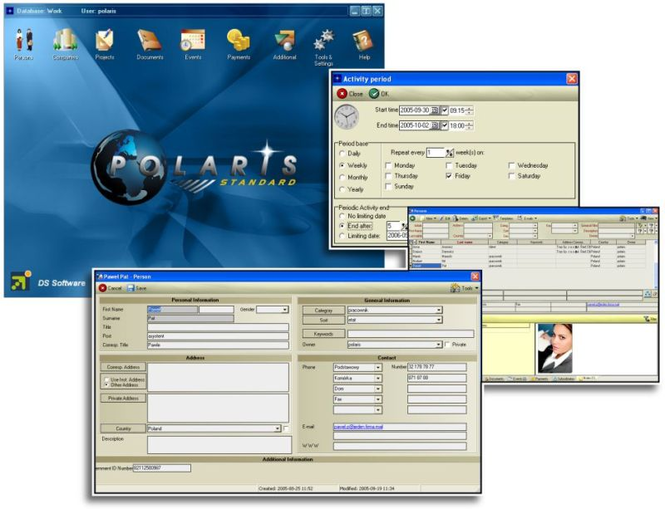
Task: Expand the Category dropdown showing pracownik
Action: (x=439, y=310)
